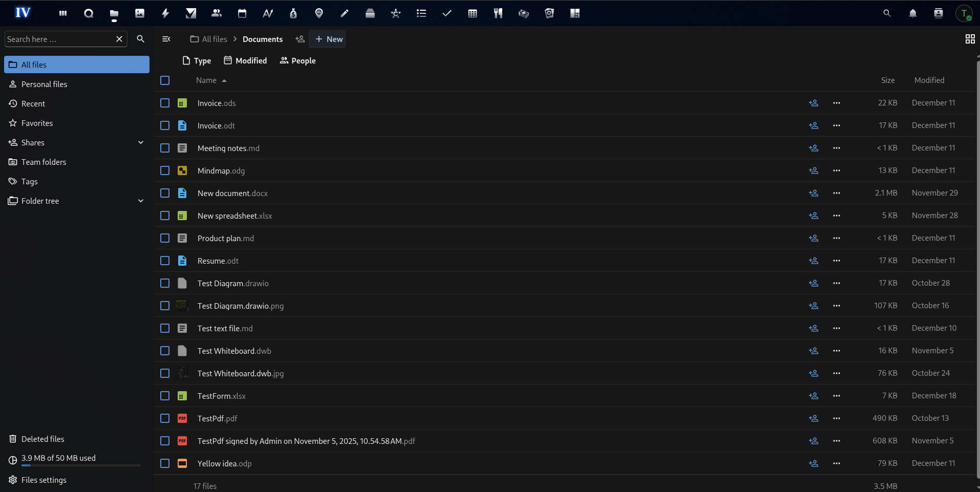Switch to the Modified filter tab

pos(245,60)
